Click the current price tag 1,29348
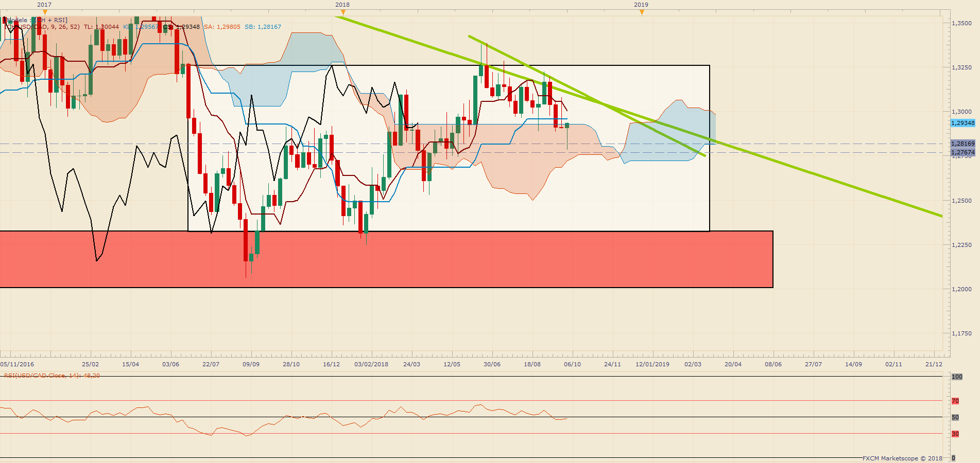Screen dimensions: 980x463 tap(962, 123)
